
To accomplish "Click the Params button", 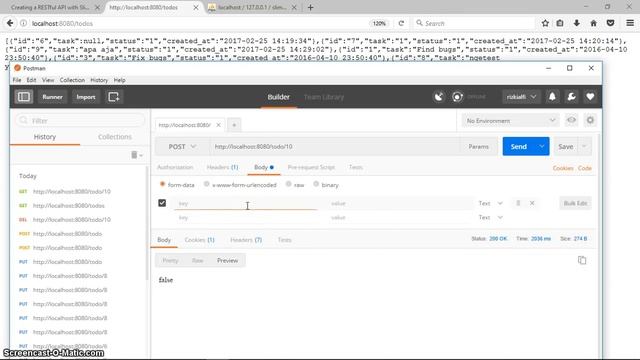I will point(478,147).
